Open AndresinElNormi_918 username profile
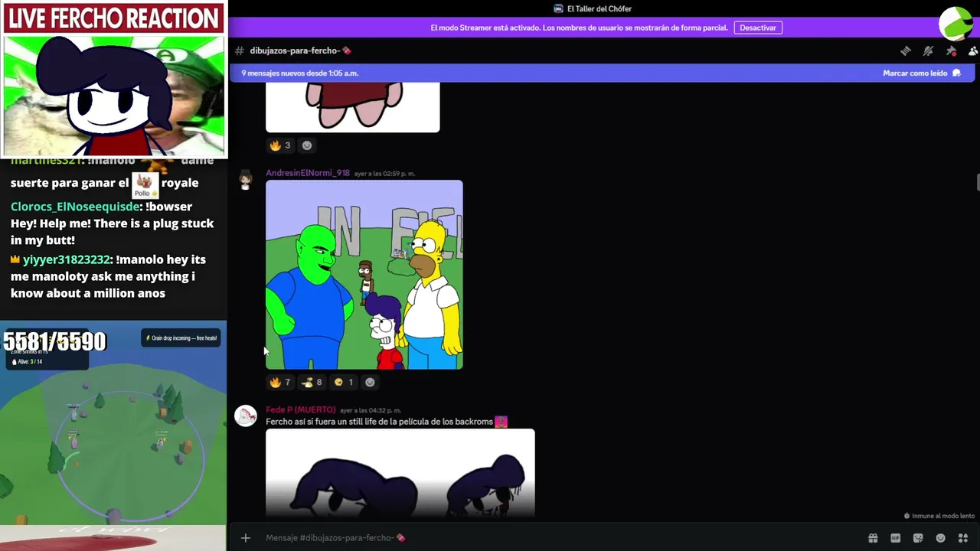 click(308, 173)
